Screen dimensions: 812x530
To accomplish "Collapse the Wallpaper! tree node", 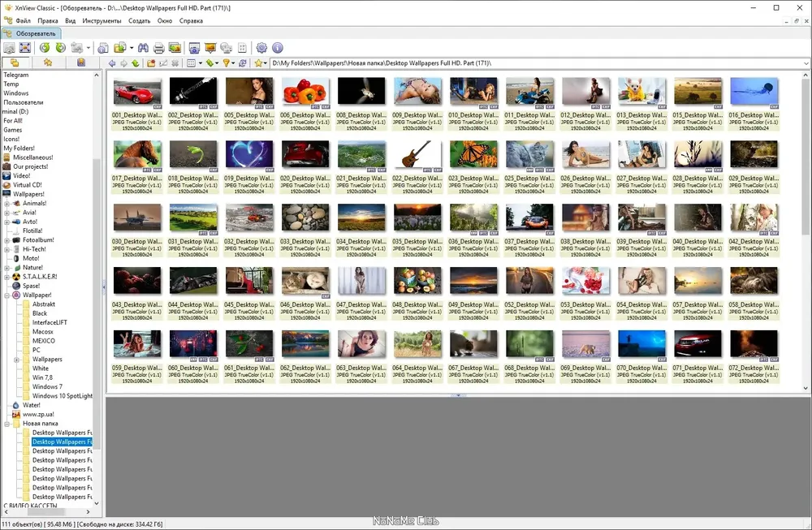I will coord(7,295).
